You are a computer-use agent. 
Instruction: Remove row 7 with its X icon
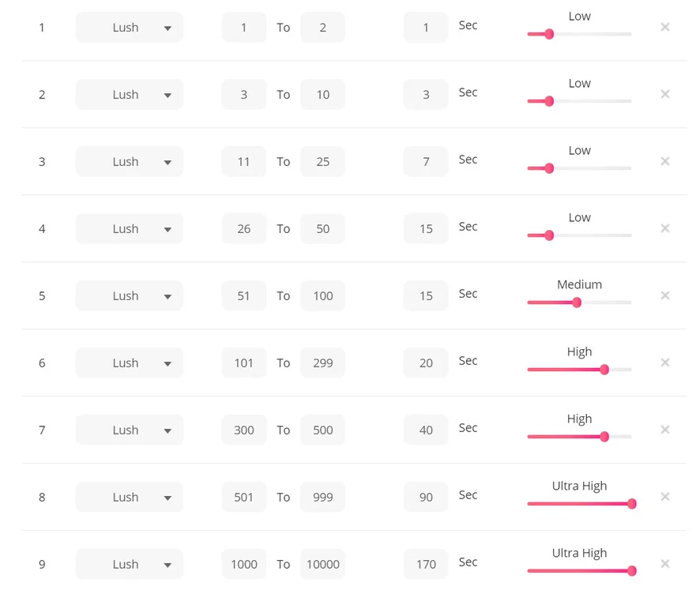pos(665,430)
